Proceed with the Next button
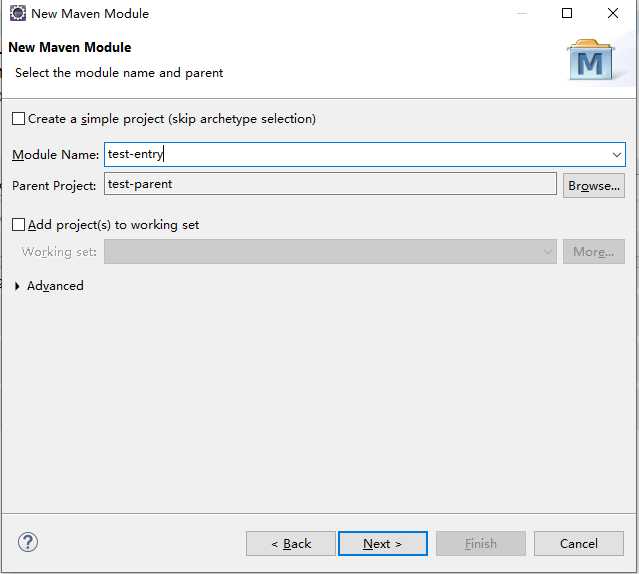Image resolution: width=639 pixels, height=574 pixels. tap(383, 543)
